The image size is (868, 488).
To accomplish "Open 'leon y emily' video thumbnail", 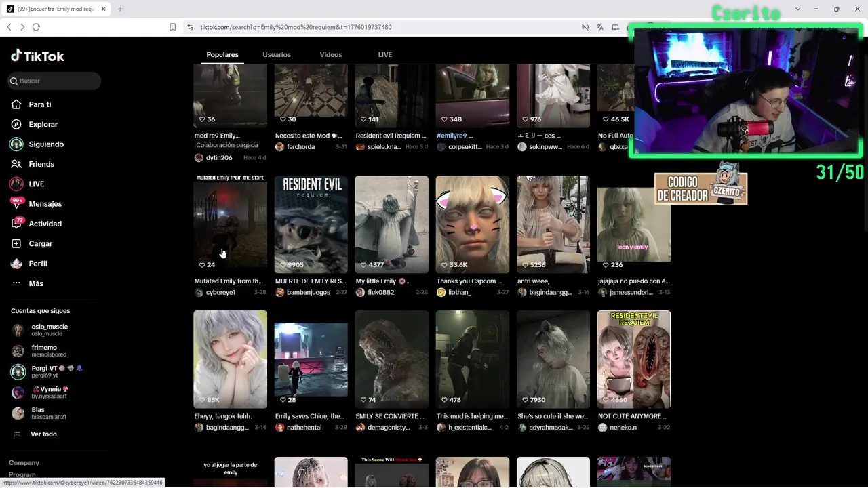I will click(633, 224).
